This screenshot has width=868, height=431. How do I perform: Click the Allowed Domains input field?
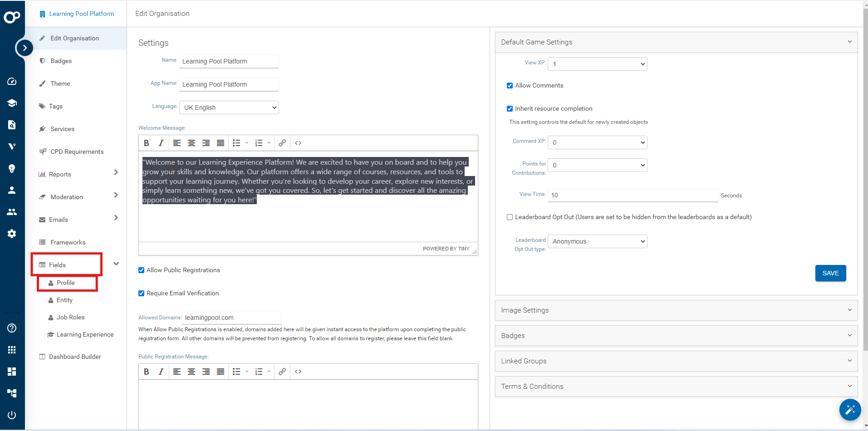pyautogui.click(x=231, y=318)
